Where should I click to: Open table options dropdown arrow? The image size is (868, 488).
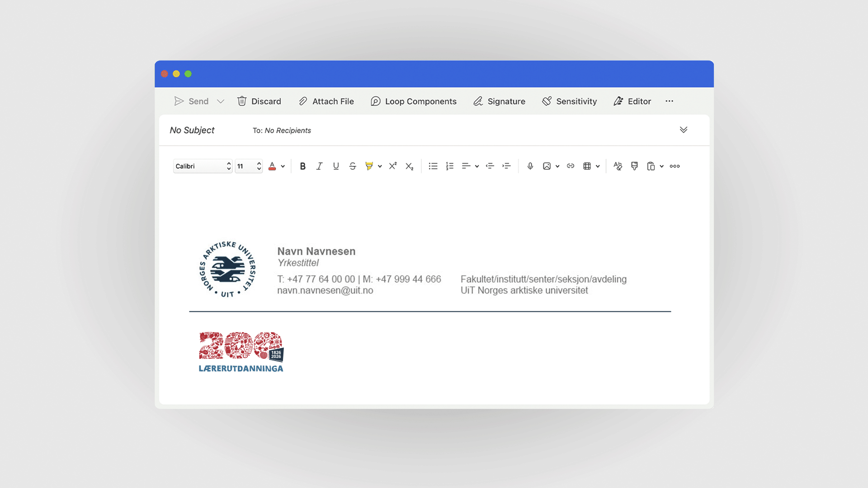(598, 166)
